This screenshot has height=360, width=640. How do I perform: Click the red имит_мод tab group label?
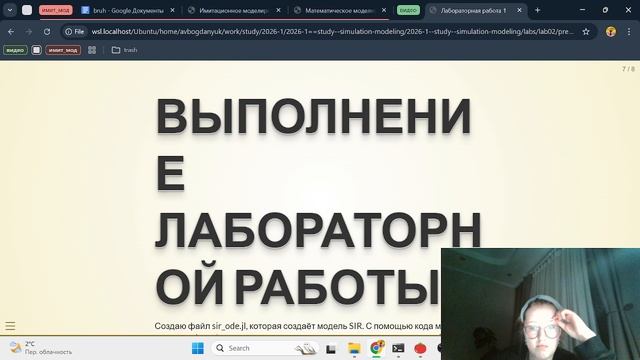(x=56, y=10)
